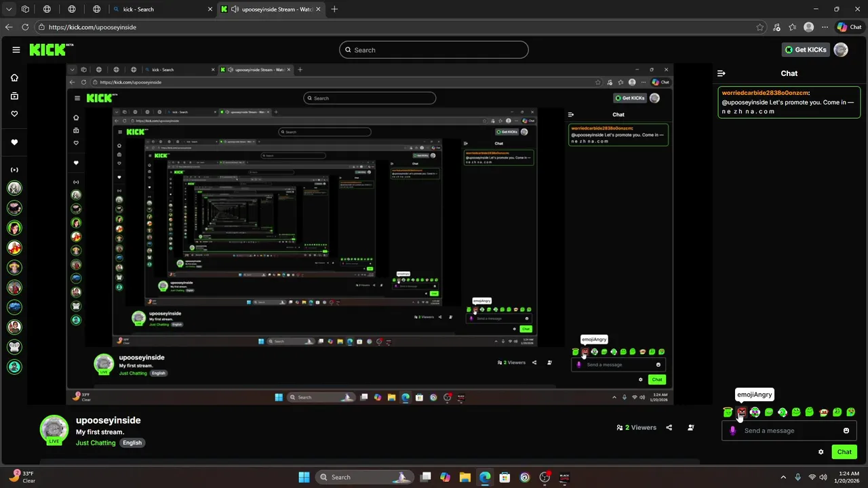The height and width of the screenshot is (488, 868).
Task: Click the filled heart sidebar icon
Action: pos(14,142)
